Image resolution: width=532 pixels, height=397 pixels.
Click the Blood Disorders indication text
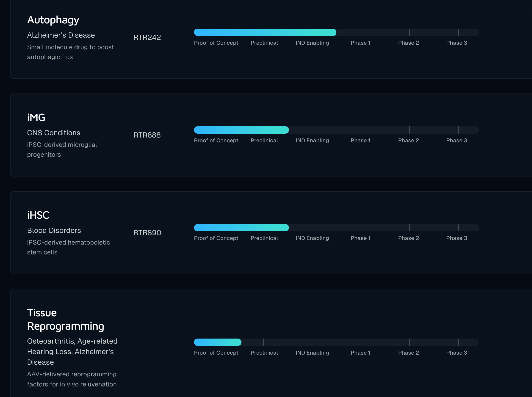click(x=54, y=230)
